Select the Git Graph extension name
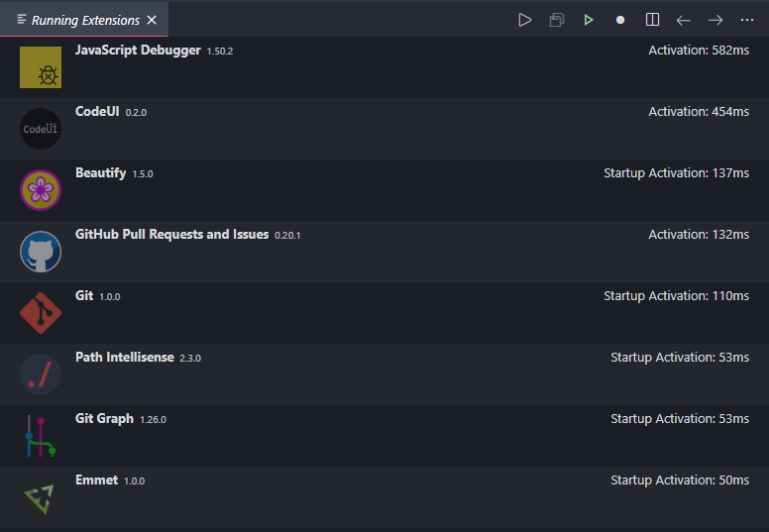The height and width of the screenshot is (532, 769). 104,419
